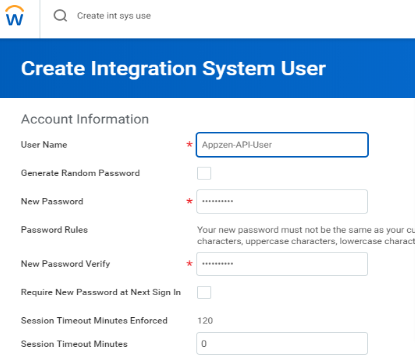Enable the Generate Random Password checkbox
This screenshot has height=360, width=415.
point(204,173)
